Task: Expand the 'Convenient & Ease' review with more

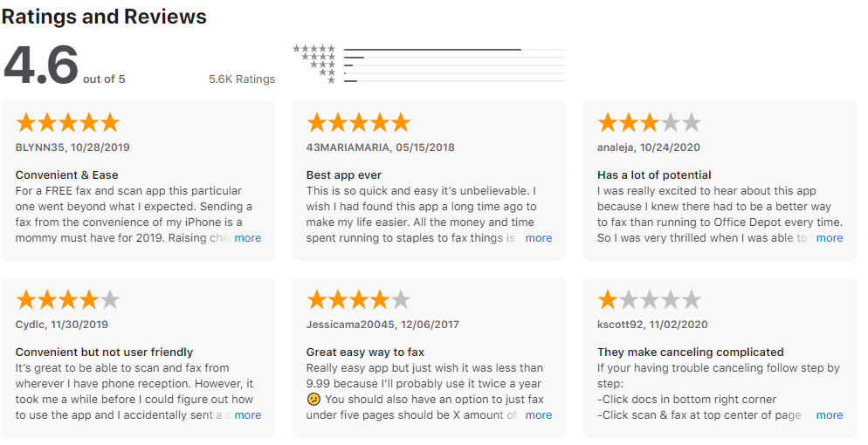Action: pos(247,237)
